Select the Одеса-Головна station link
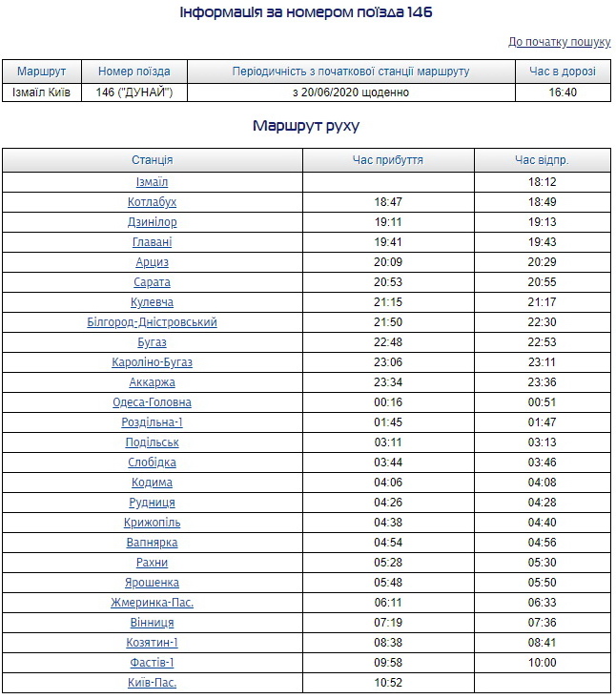616x699 pixels. pos(153,402)
